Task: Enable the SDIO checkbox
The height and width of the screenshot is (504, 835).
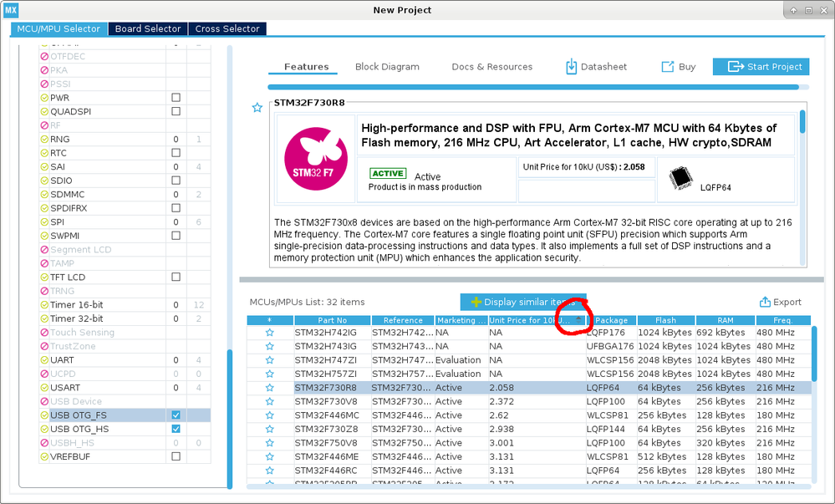Action: coord(176,181)
